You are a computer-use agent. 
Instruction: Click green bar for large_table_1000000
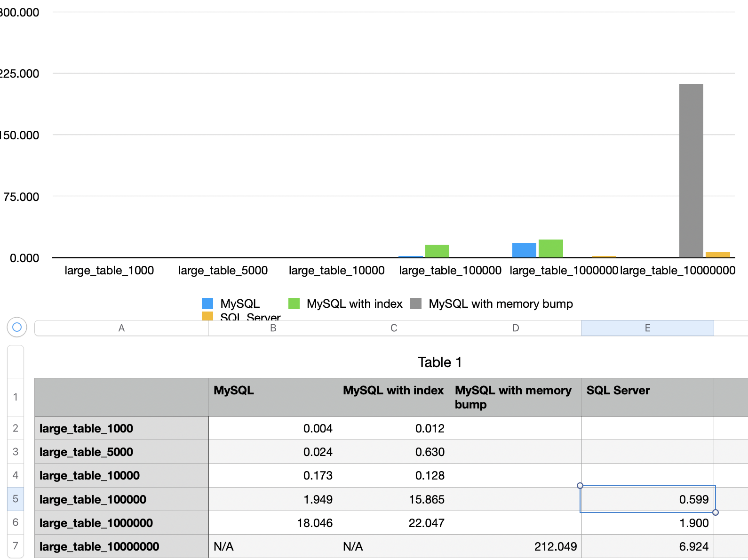click(551, 248)
